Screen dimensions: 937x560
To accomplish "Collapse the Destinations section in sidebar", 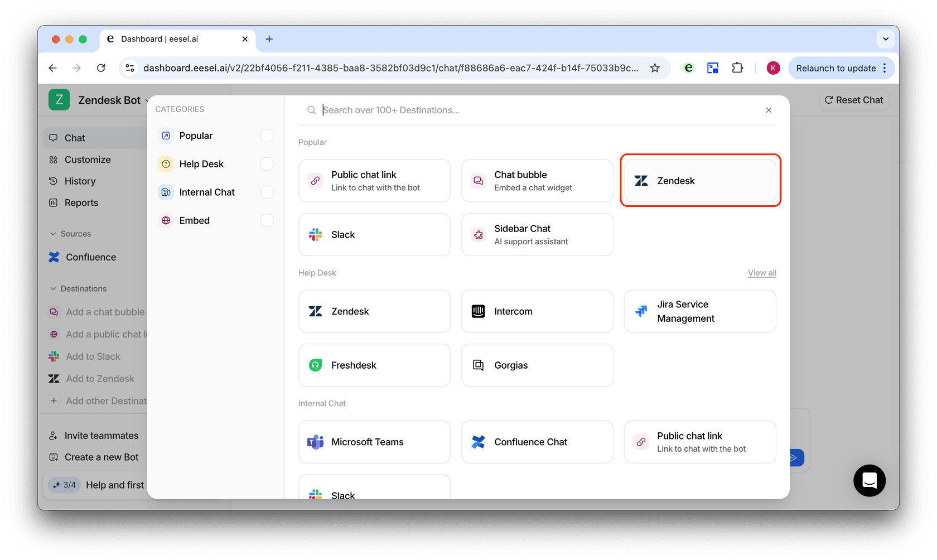I will tap(54, 289).
